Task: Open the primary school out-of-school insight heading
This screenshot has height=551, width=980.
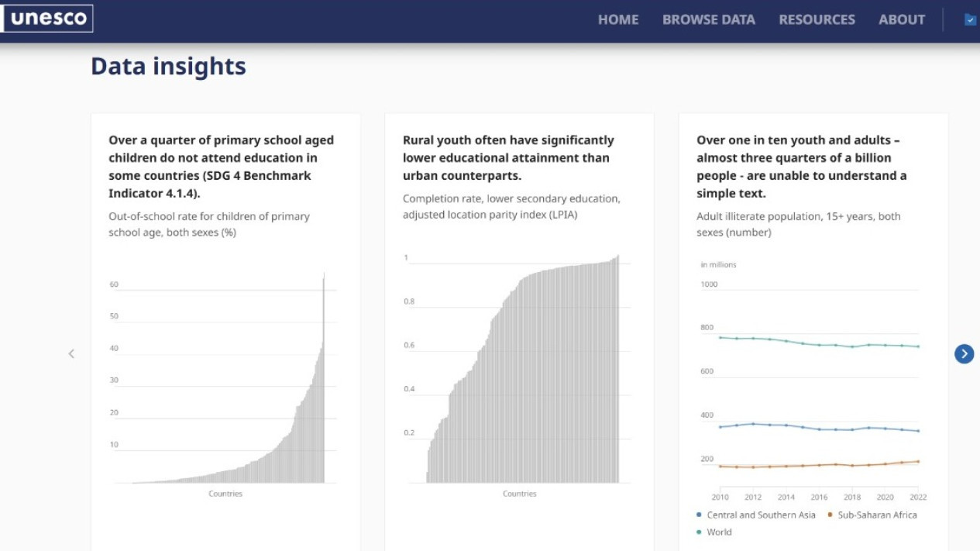Action: pyautogui.click(x=222, y=167)
